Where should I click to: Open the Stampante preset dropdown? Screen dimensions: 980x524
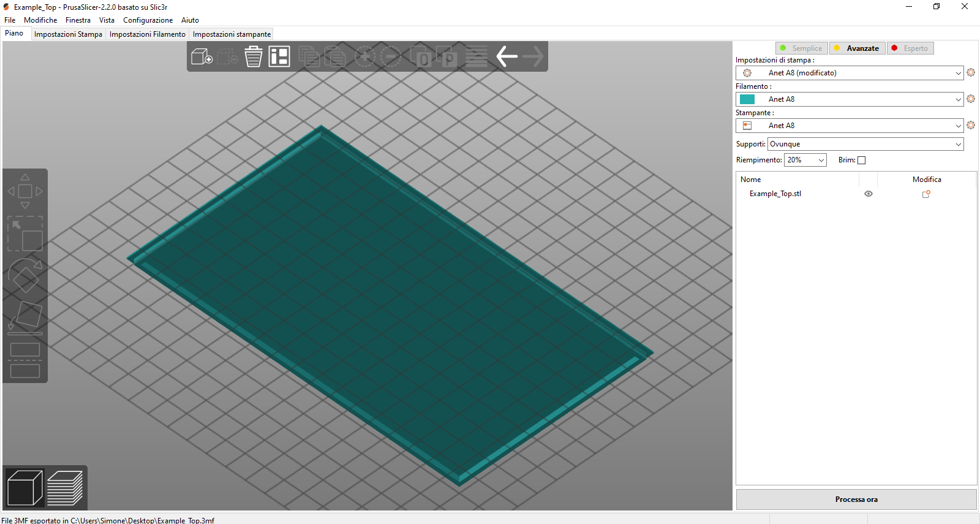[x=850, y=126]
